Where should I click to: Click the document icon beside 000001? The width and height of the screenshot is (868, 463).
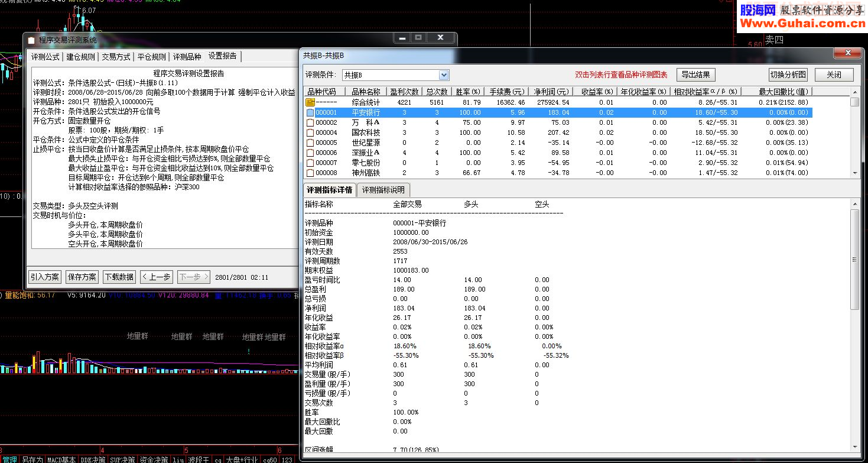pos(310,112)
